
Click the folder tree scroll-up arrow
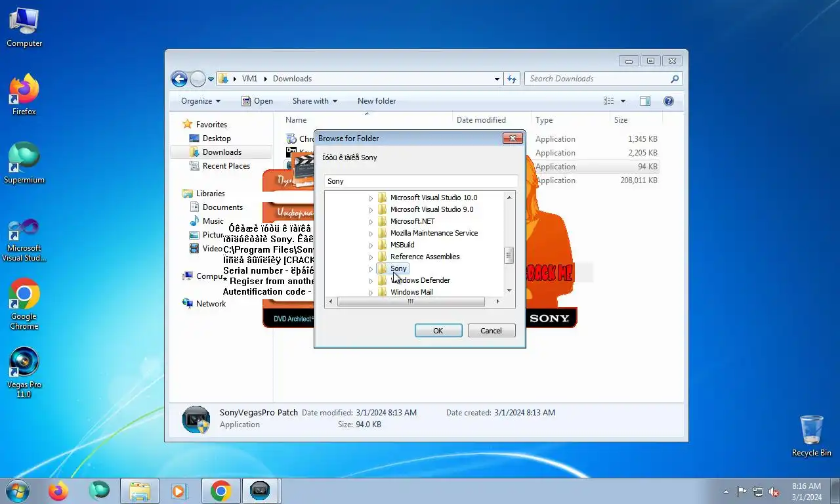tap(509, 197)
